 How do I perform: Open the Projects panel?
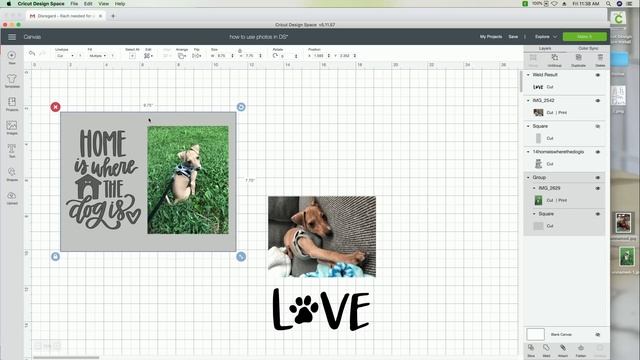(x=12, y=104)
